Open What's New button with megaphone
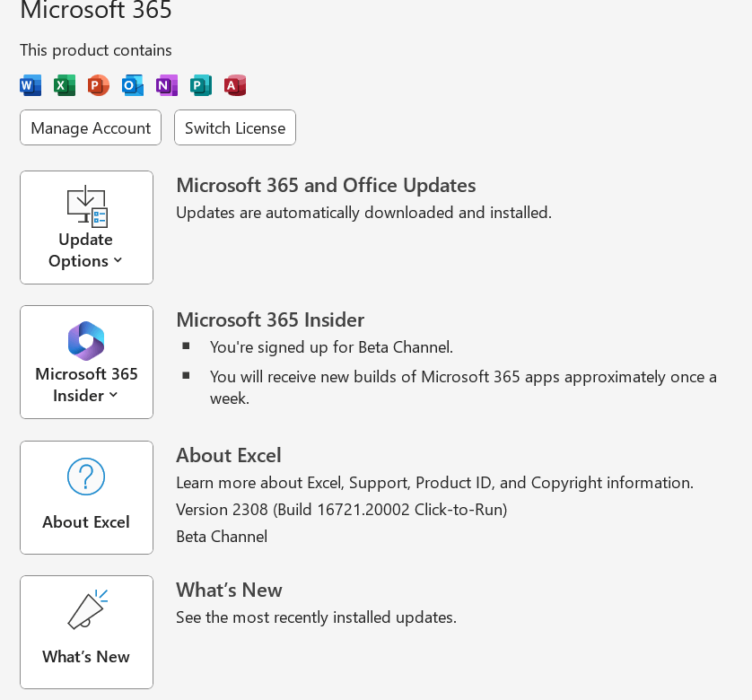 tap(86, 633)
